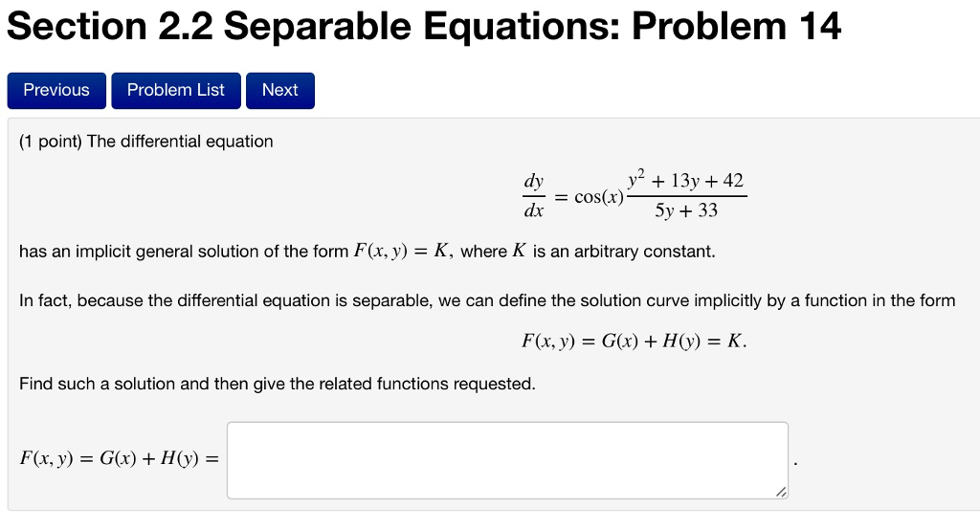
Task: Click the cos(x) term in the equation
Action: coord(599,197)
